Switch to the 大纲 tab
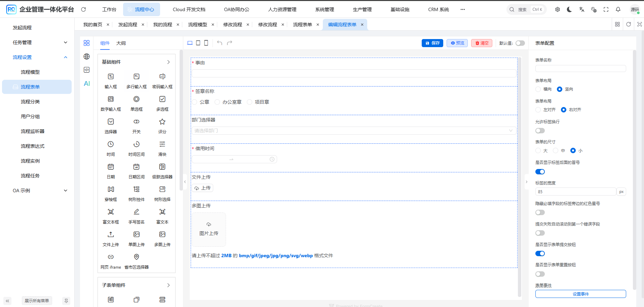This screenshot has width=644, height=307. click(x=121, y=43)
